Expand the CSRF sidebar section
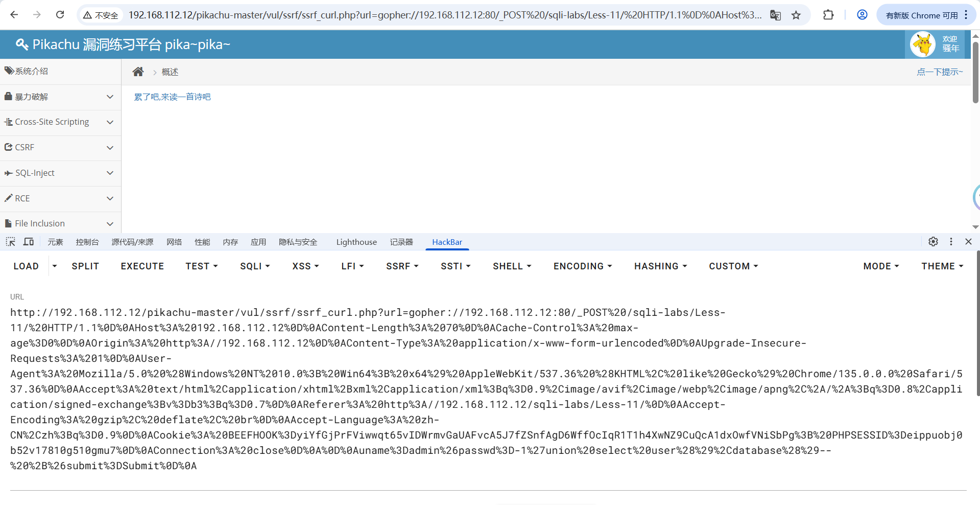 point(60,147)
